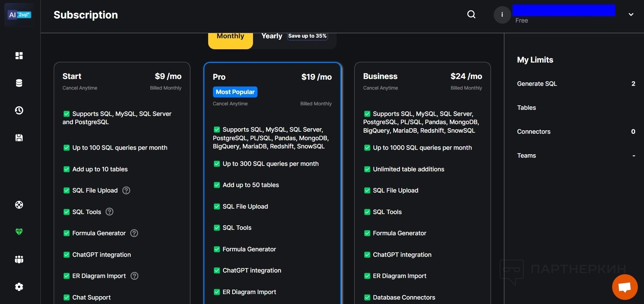The width and height of the screenshot is (644, 304).
Task: Click the search magnifier icon in header
Action: tap(471, 14)
